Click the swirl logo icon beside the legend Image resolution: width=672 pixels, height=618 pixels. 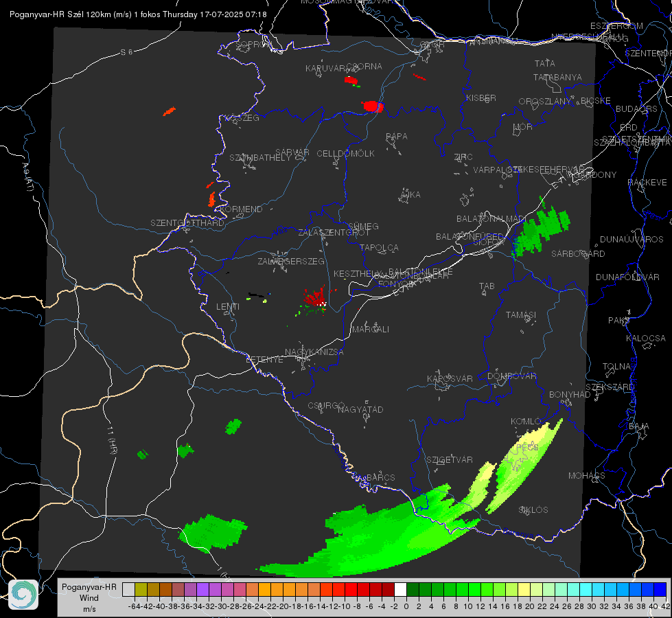23,595
